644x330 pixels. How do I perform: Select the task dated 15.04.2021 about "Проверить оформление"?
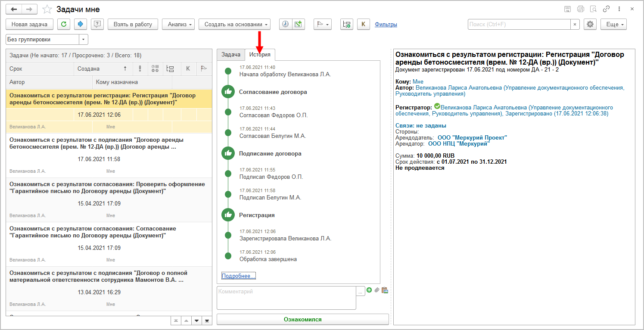click(x=109, y=200)
